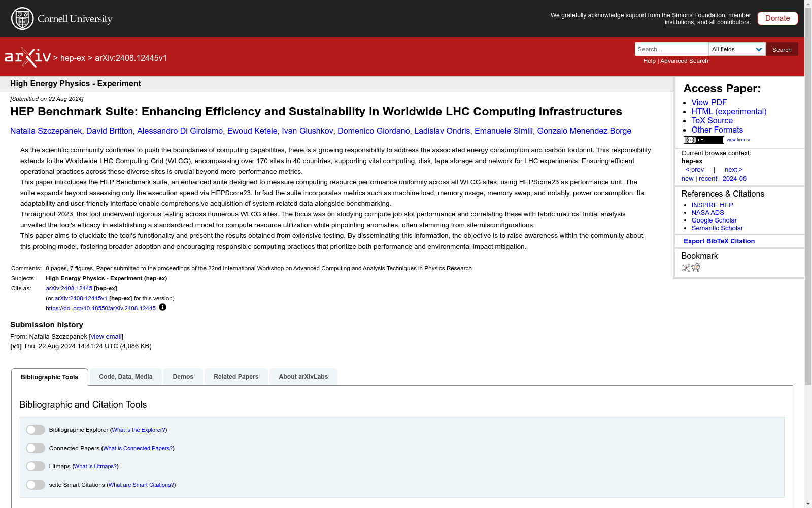Open author David Britton's link
Screen dimensions: 812x508
(x=110, y=131)
